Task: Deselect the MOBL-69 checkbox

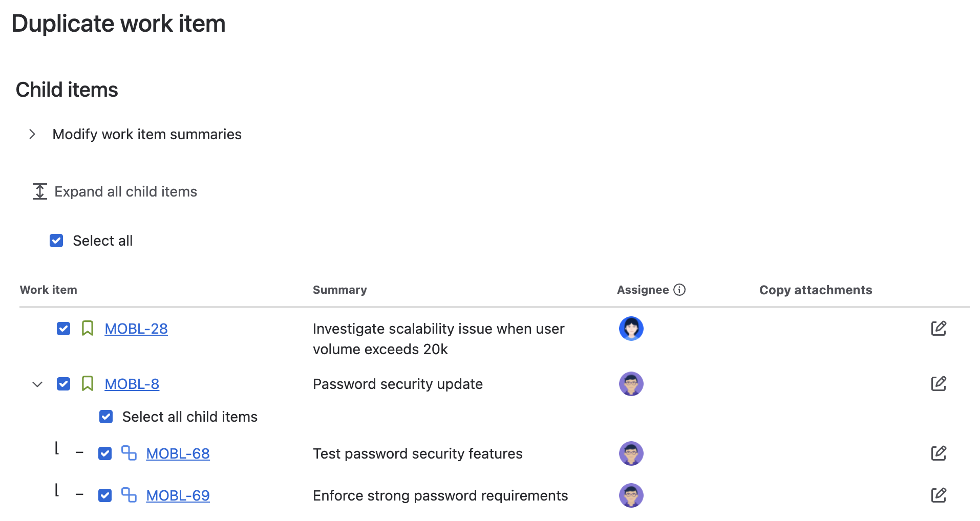Action: [105, 495]
